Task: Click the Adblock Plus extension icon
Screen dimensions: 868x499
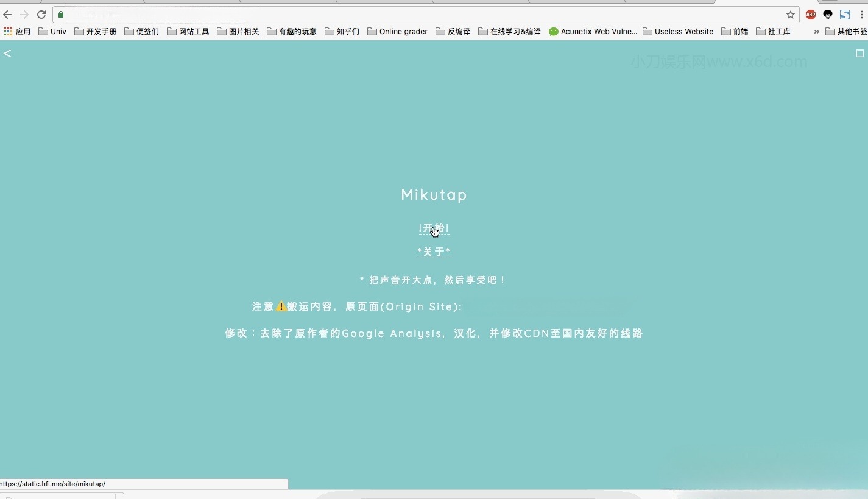Action: (810, 15)
